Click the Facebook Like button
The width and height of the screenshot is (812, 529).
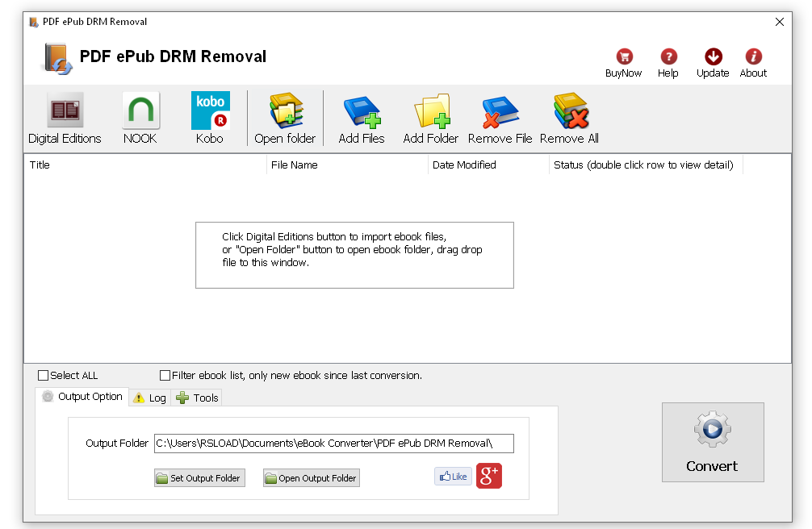coord(453,476)
